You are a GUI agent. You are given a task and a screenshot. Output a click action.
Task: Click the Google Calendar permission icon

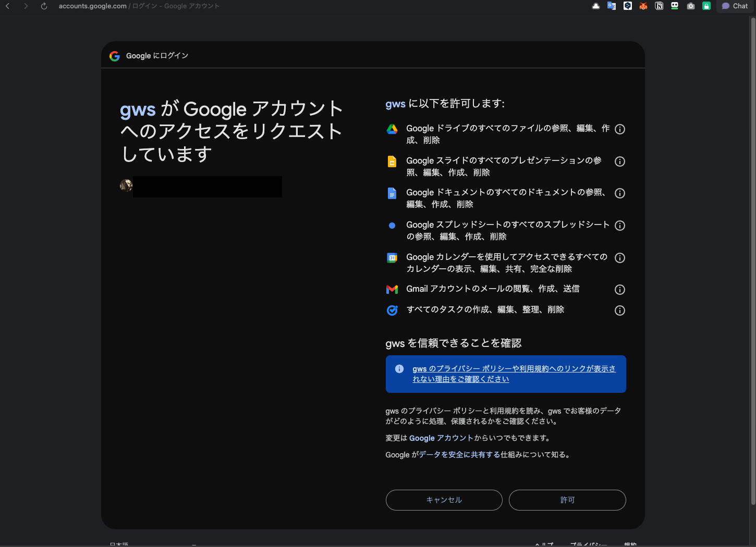pos(392,257)
